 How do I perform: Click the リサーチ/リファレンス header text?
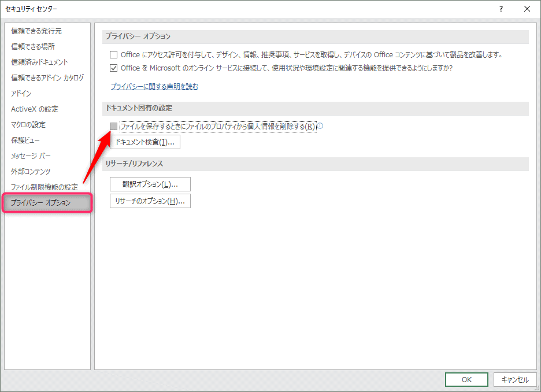(134, 164)
